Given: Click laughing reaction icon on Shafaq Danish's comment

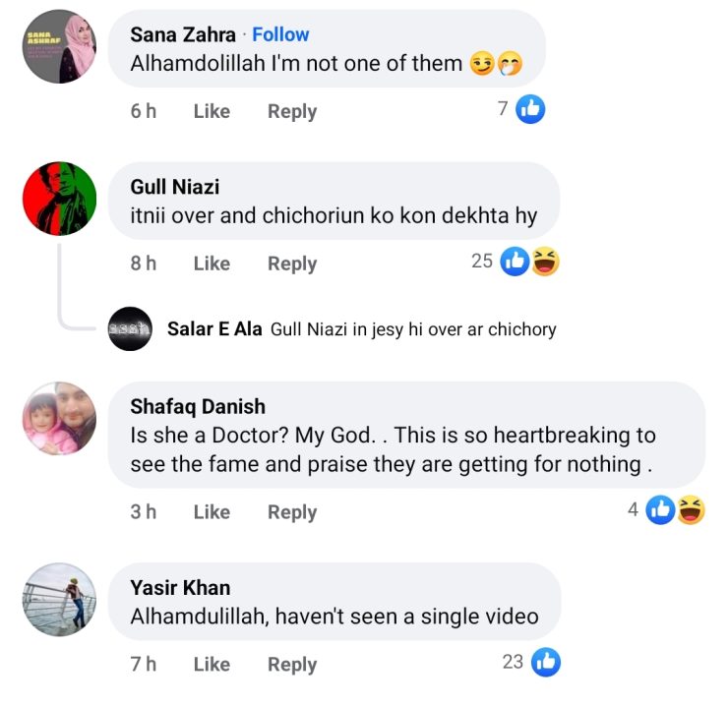Looking at the screenshot, I should (x=691, y=509).
